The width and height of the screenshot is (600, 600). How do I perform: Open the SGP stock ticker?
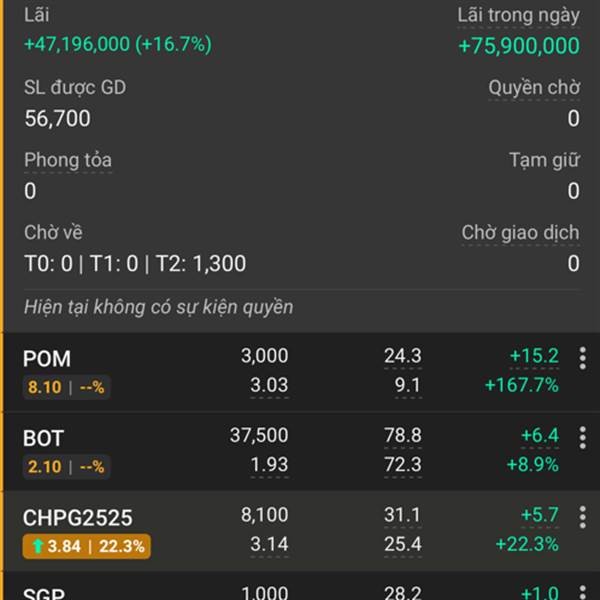click(43, 594)
